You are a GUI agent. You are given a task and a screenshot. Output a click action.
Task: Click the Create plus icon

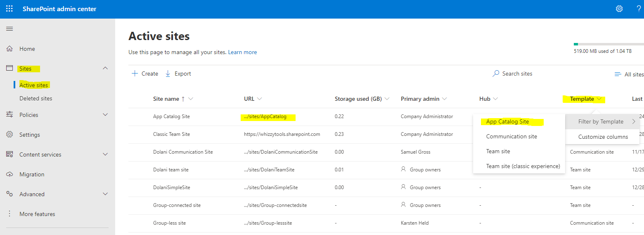[135, 74]
